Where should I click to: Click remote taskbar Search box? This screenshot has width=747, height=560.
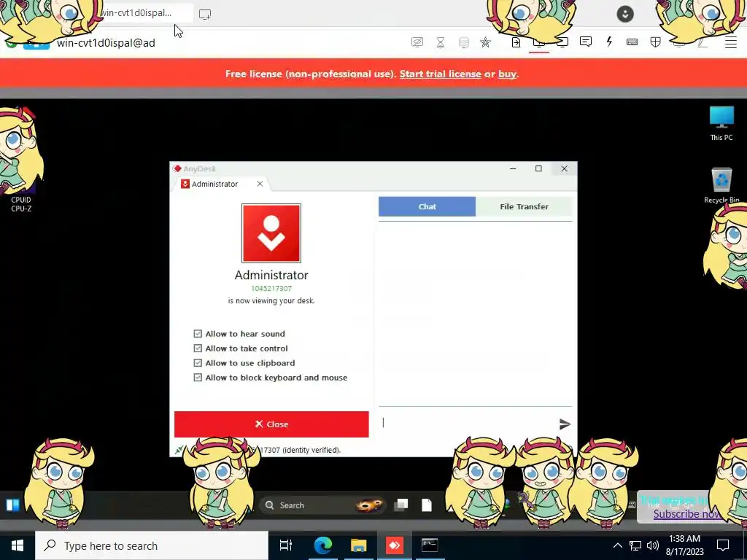[322, 505]
